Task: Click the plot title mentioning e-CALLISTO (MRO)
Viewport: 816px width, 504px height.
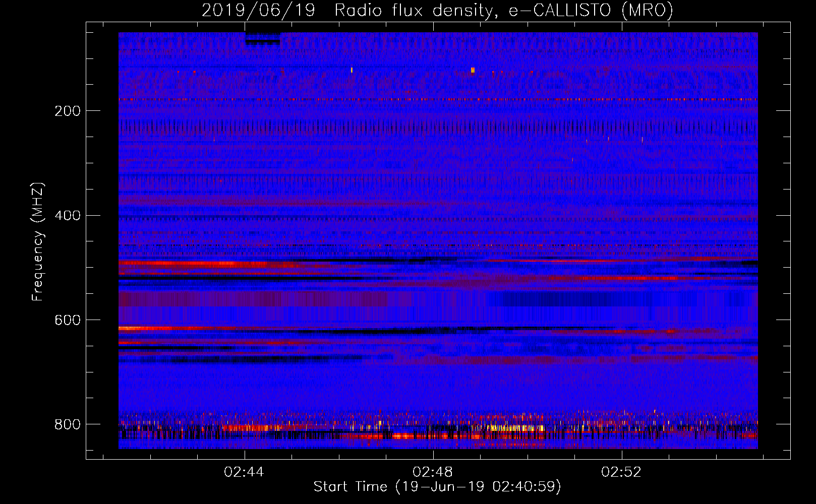Action: point(437,10)
